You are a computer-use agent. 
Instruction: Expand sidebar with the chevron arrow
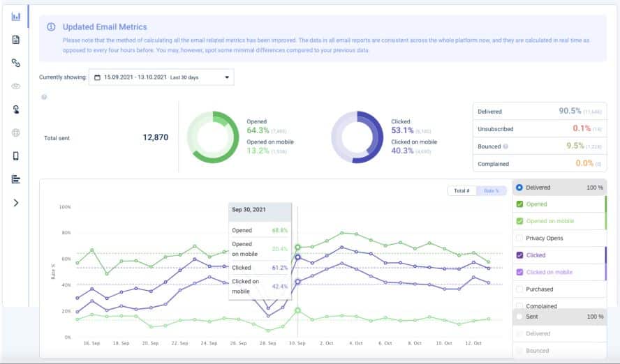(16, 202)
